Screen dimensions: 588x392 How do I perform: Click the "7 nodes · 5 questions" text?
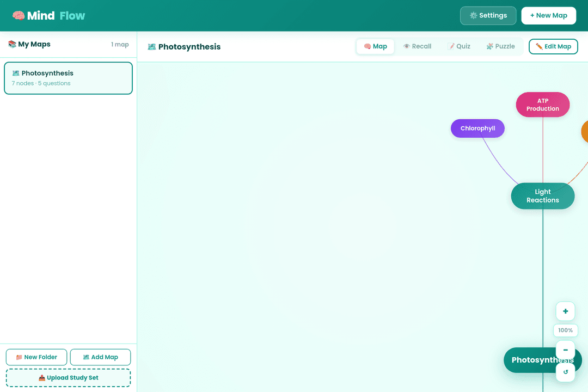pos(41,83)
